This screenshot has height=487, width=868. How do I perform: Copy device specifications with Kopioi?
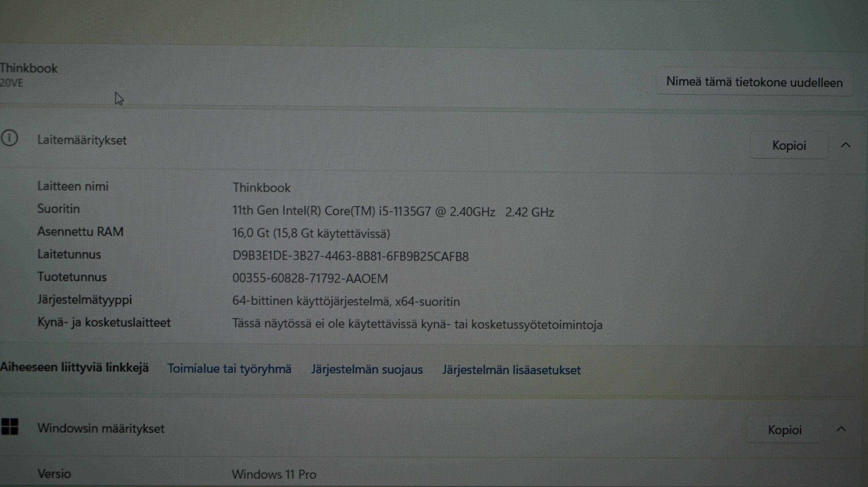click(789, 146)
